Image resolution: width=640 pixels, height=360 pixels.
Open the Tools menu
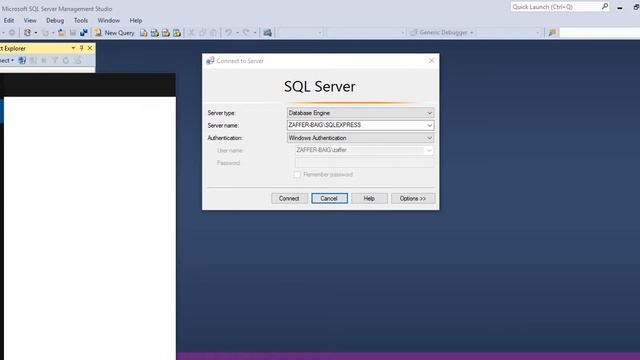(x=81, y=20)
